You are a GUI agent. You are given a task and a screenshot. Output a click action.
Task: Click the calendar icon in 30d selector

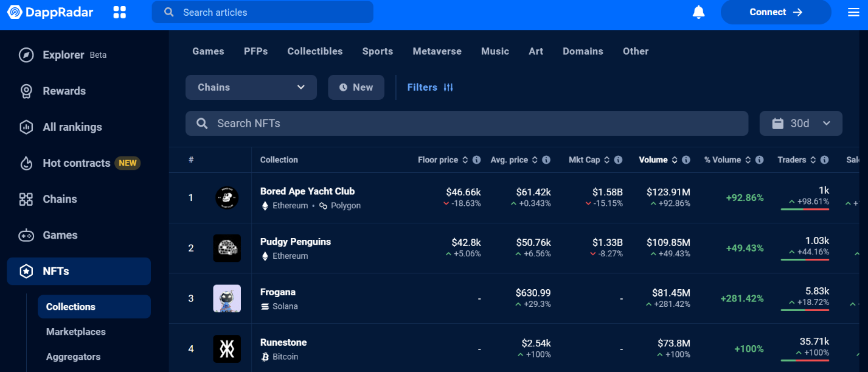pos(777,124)
